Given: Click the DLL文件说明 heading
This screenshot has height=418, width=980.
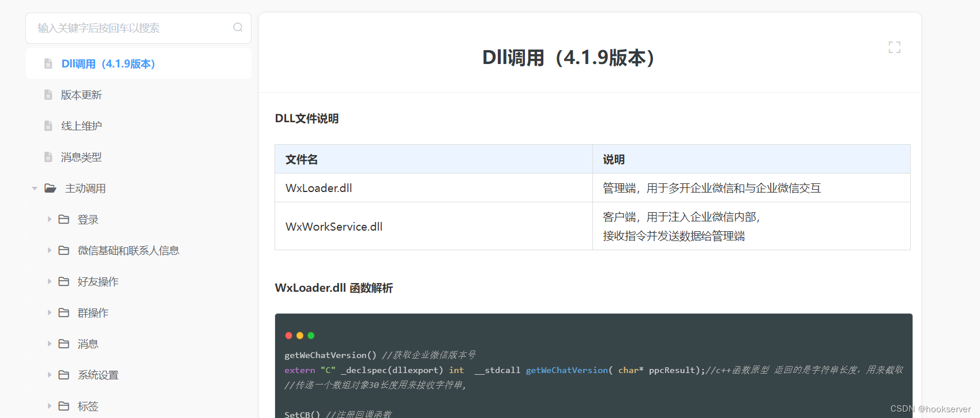Looking at the screenshot, I should click(x=307, y=118).
